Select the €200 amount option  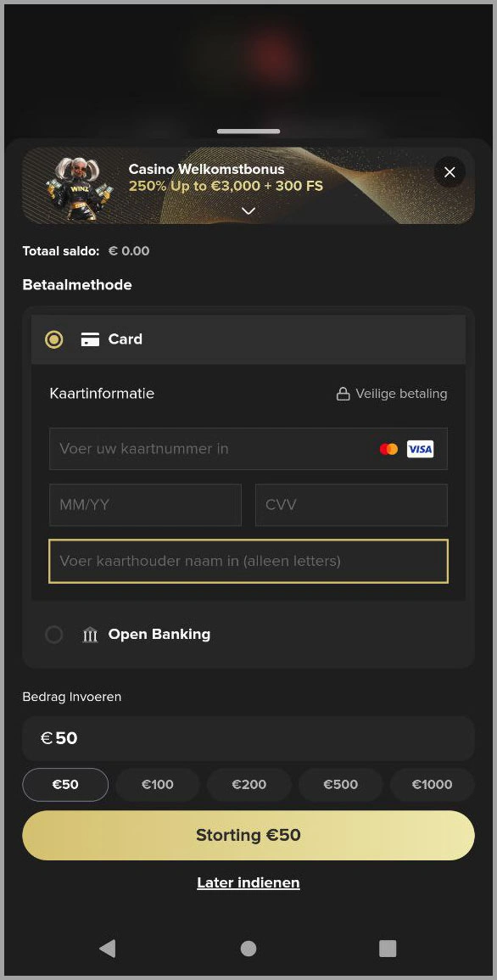coord(248,784)
